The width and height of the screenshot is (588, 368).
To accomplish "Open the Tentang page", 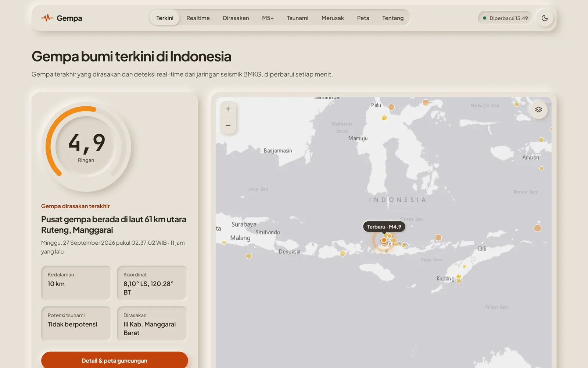I will coord(393,18).
